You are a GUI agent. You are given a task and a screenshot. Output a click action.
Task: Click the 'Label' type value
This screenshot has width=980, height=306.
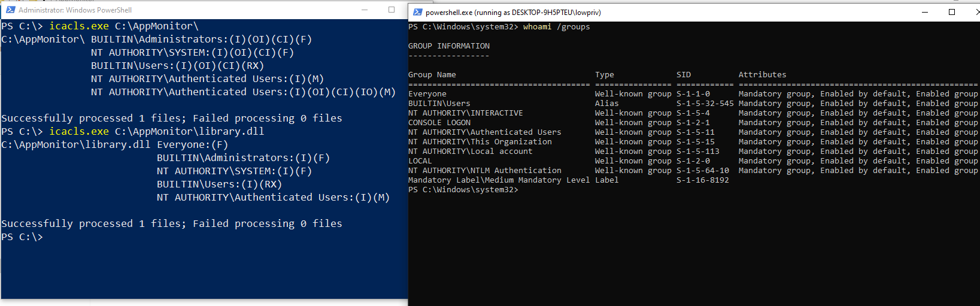pos(607,180)
